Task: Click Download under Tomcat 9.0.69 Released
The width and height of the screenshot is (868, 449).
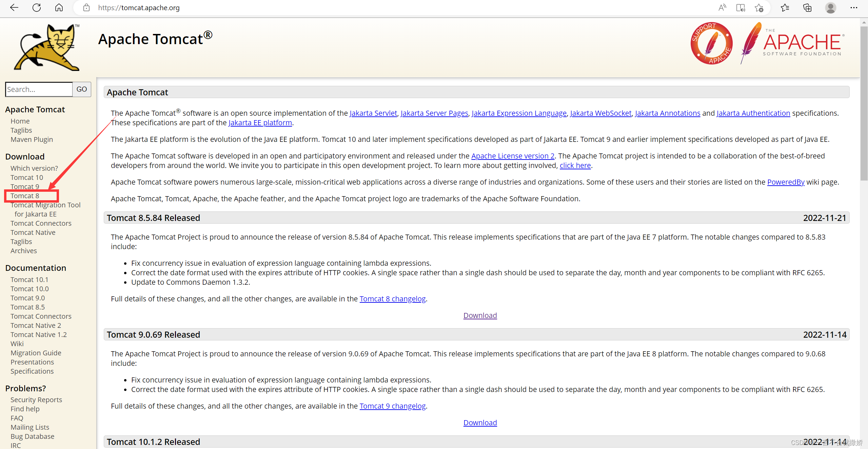Action: [480, 423]
